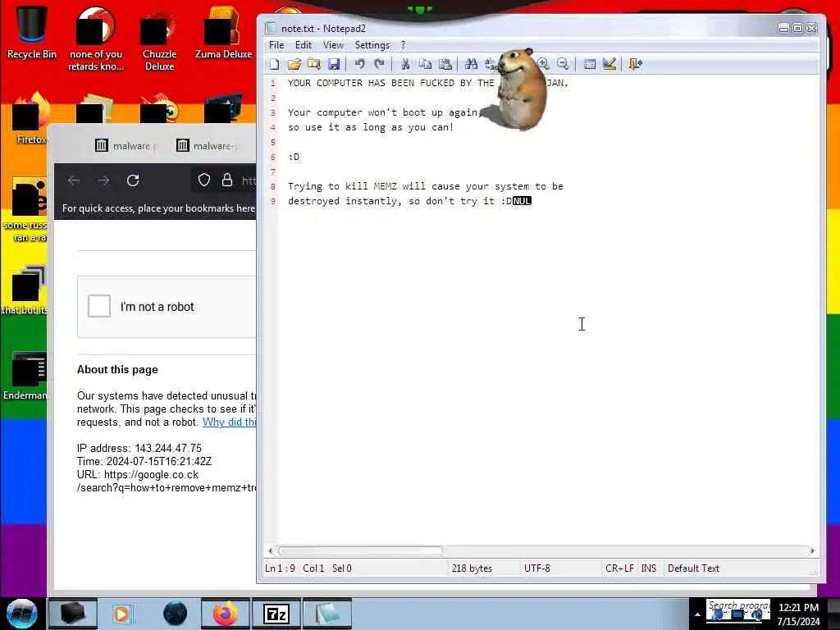The height and width of the screenshot is (630, 840).
Task: Switch to the first malware tab in Firefox
Action: [x=126, y=146]
